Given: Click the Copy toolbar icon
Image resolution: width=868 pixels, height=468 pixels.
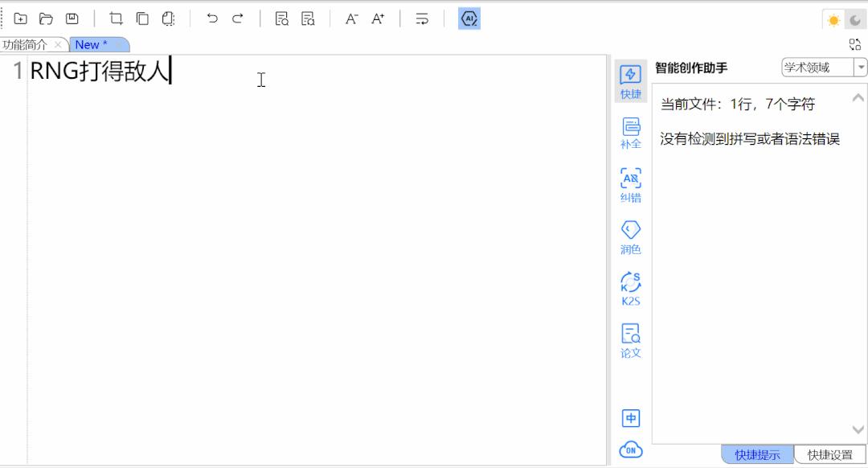Looking at the screenshot, I should [142, 18].
